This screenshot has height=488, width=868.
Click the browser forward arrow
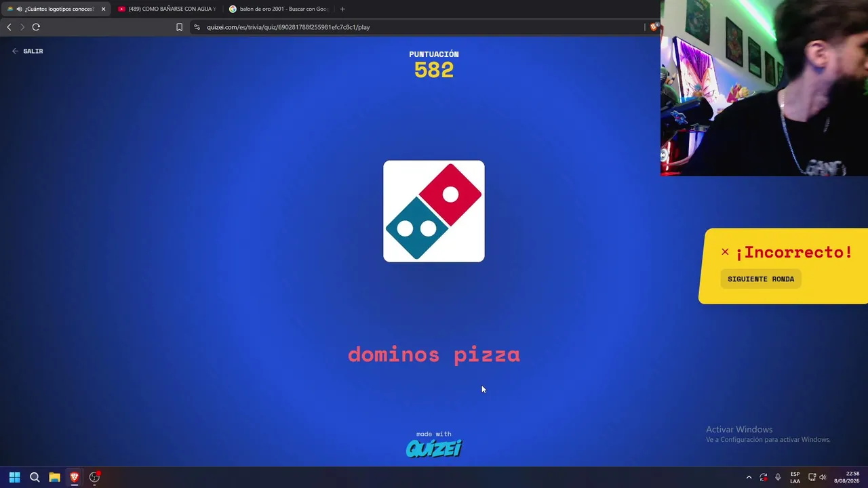click(22, 27)
